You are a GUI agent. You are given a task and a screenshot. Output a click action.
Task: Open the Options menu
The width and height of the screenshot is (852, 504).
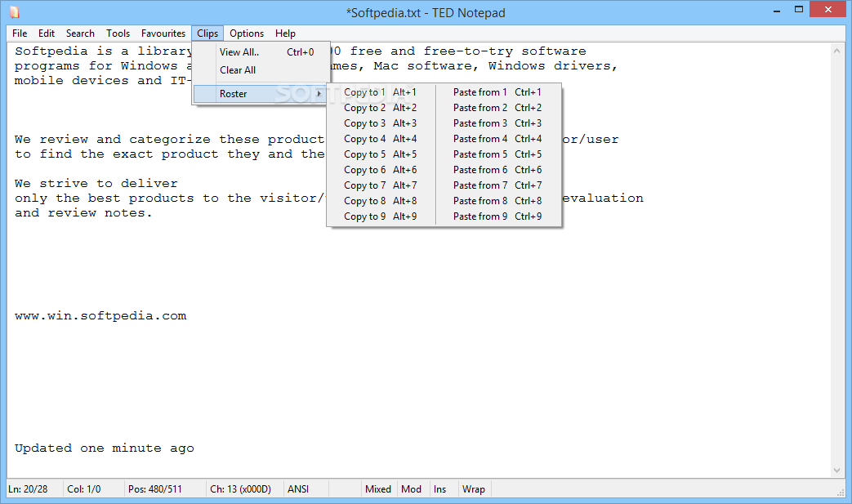coord(246,33)
